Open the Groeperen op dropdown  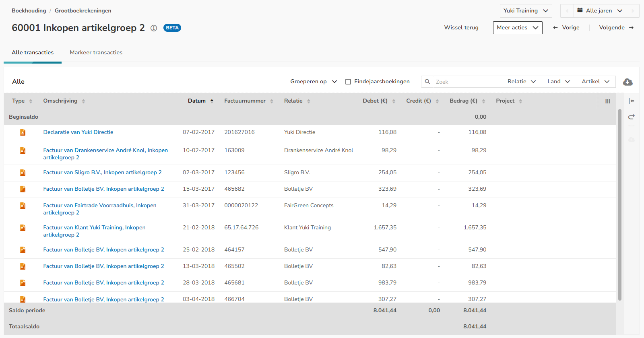[x=313, y=82]
